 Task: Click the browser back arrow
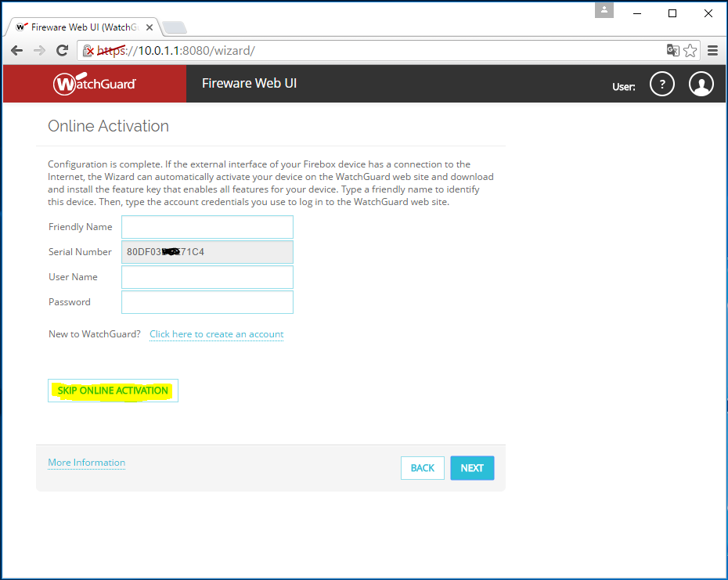(16, 51)
